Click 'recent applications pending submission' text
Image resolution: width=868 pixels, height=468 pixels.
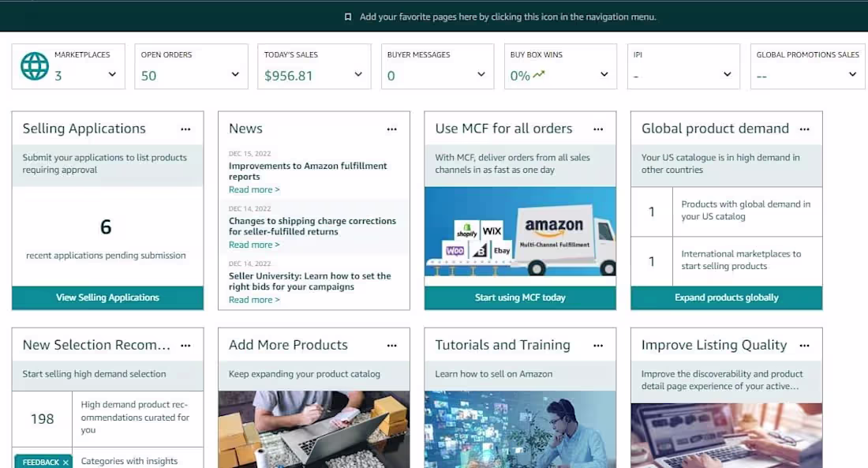click(x=106, y=256)
